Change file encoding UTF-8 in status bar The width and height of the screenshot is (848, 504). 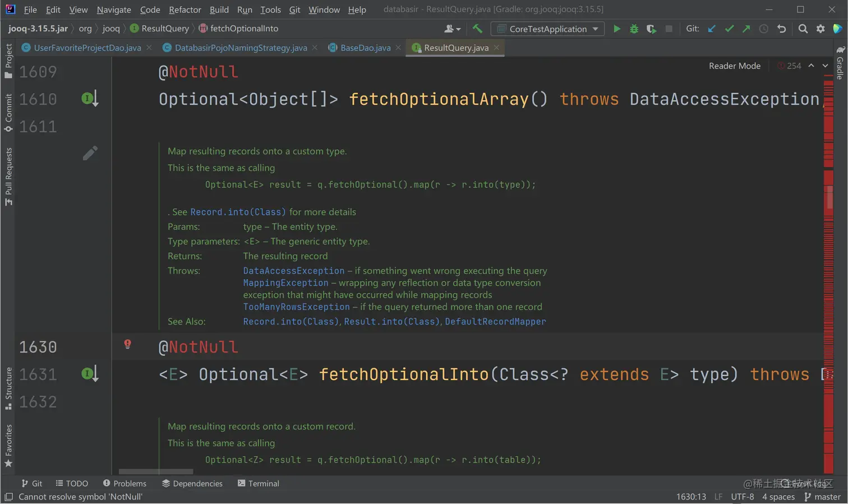[743, 497]
